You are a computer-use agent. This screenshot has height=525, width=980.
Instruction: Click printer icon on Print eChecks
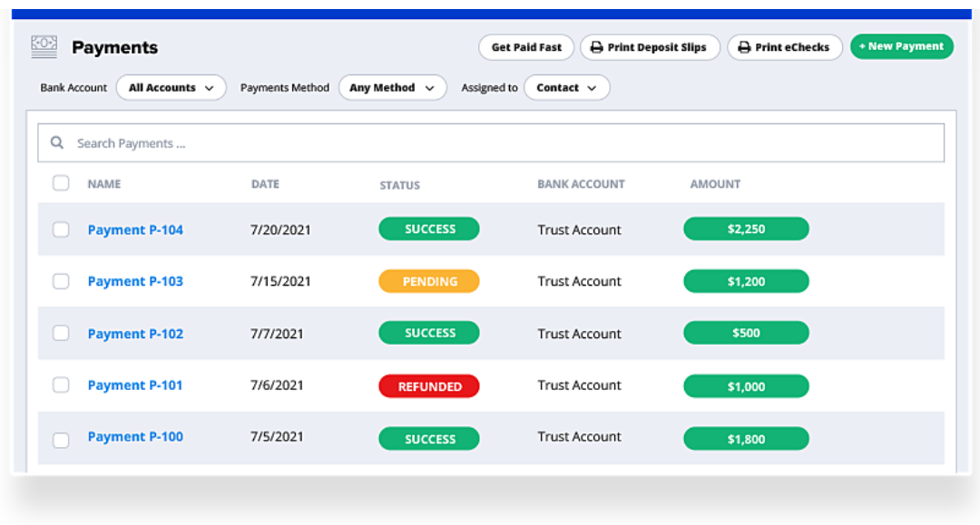pos(744,47)
